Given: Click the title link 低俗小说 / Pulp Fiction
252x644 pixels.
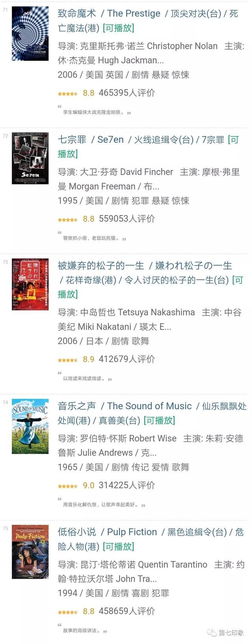Looking at the screenshot, I should (107, 532).
